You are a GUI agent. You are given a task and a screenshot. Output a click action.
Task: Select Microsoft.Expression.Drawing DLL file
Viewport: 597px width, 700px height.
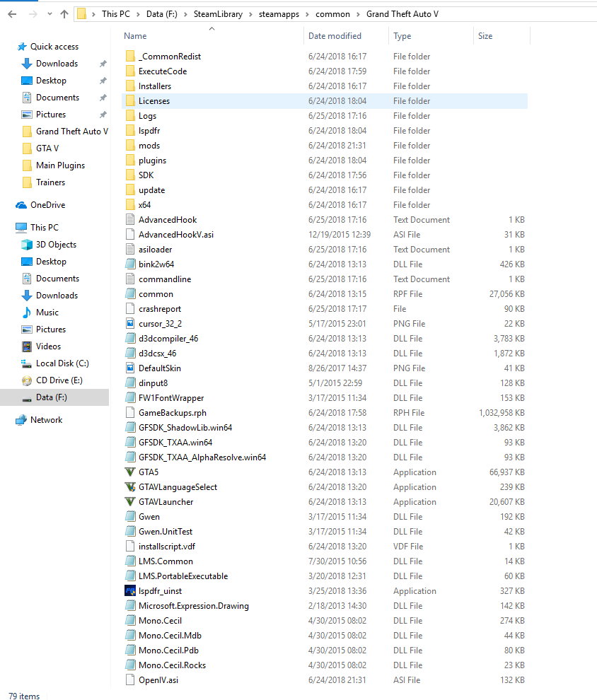coord(194,606)
